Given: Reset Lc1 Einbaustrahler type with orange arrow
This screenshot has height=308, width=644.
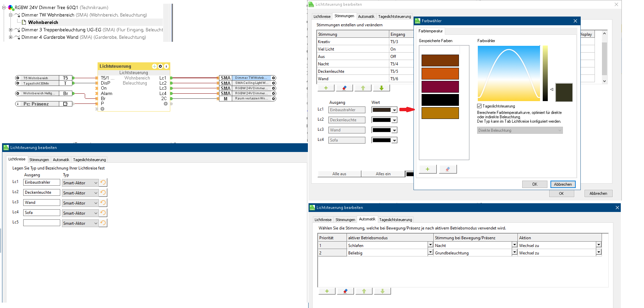Looking at the screenshot, I should pyautogui.click(x=103, y=183).
